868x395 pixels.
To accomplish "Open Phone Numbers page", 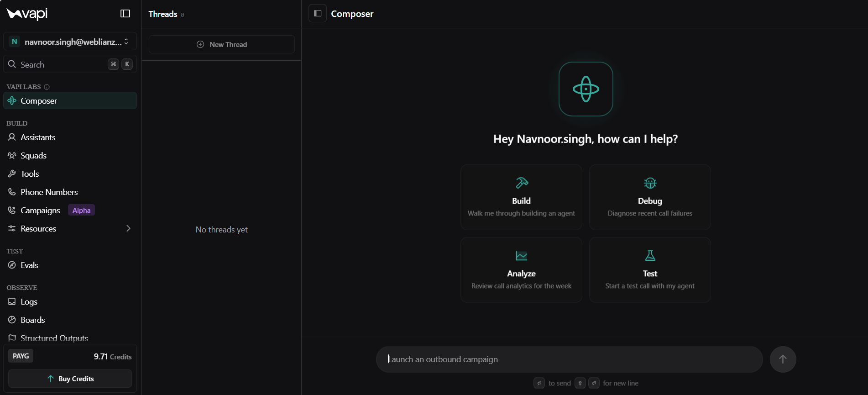I will pos(70,192).
